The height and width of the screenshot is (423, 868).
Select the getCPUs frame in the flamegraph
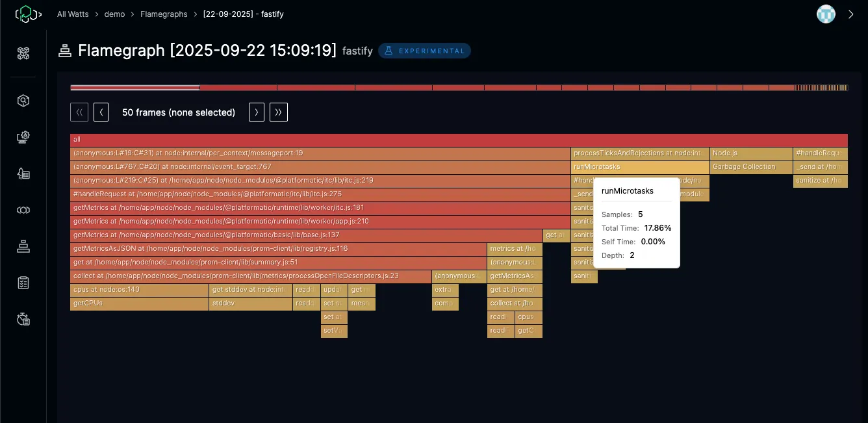139,303
